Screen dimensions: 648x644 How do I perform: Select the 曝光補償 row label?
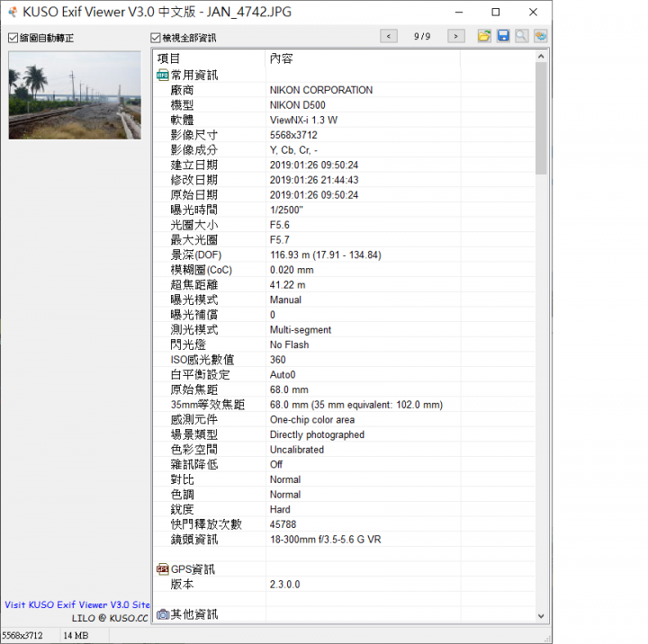[194, 315]
